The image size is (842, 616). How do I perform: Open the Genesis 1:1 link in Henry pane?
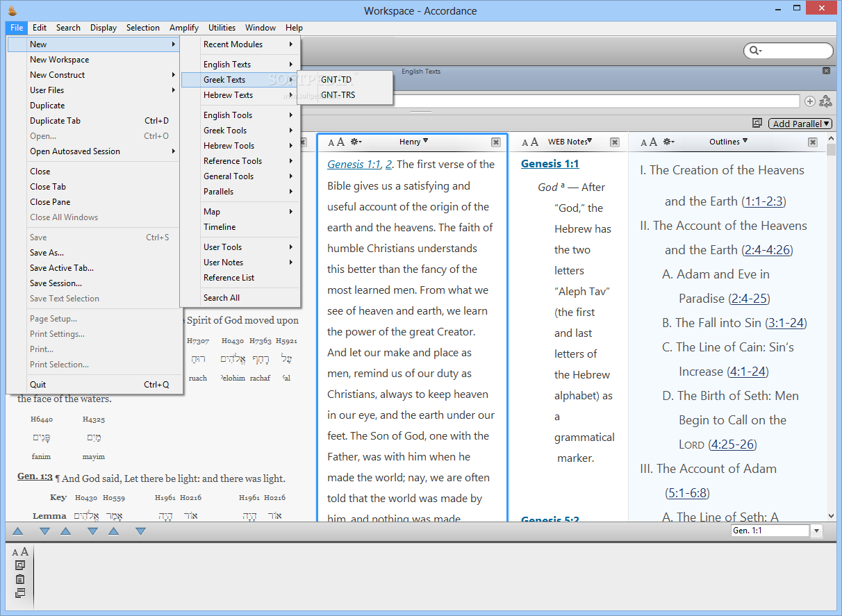354,165
